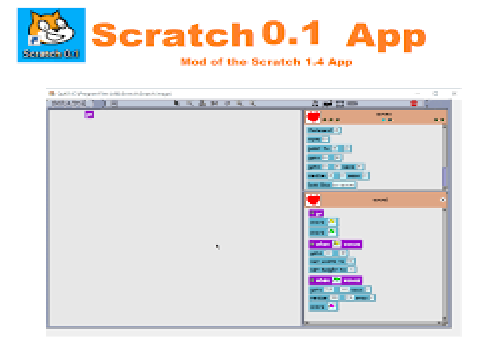480x360 pixels.
Task: Click the yellow swatch inside the purple hat block
Action: pos(337,244)
